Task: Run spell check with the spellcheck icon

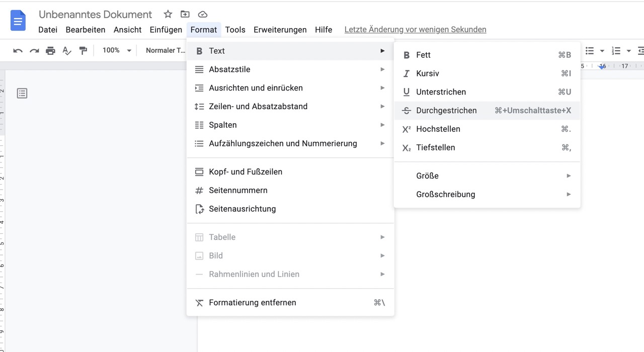Action: pos(66,50)
